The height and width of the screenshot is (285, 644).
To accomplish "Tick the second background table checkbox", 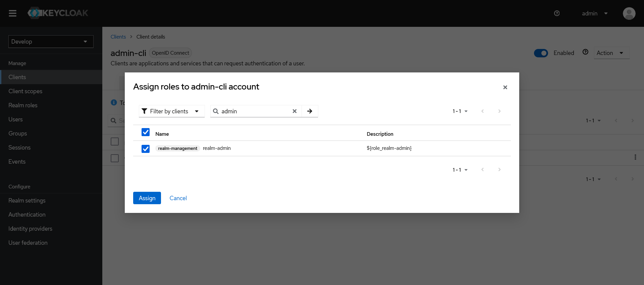I will tap(115, 158).
